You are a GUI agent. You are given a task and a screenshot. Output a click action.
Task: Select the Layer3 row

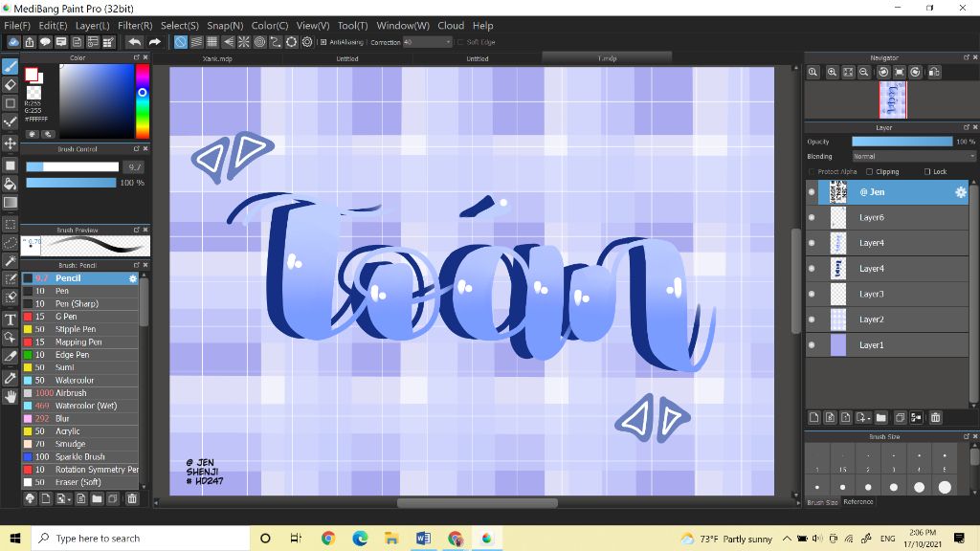(887, 295)
